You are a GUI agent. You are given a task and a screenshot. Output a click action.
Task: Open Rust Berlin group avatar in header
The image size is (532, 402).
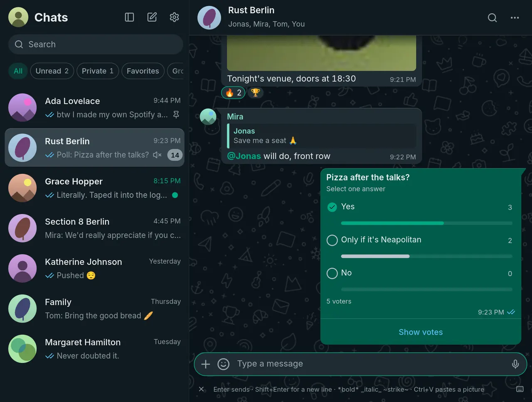click(x=209, y=17)
